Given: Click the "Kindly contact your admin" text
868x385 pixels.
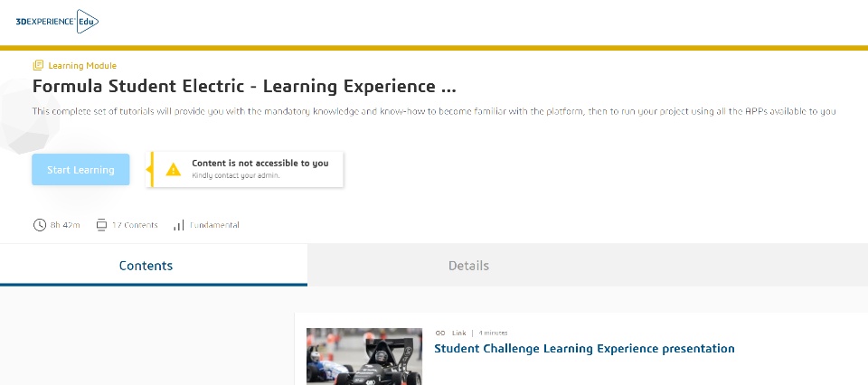Looking at the screenshot, I should (236, 175).
